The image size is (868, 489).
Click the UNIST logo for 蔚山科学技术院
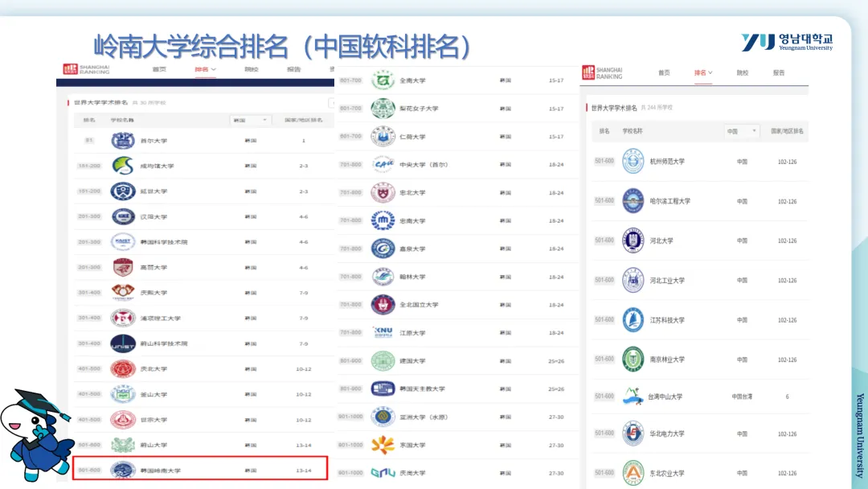click(123, 343)
